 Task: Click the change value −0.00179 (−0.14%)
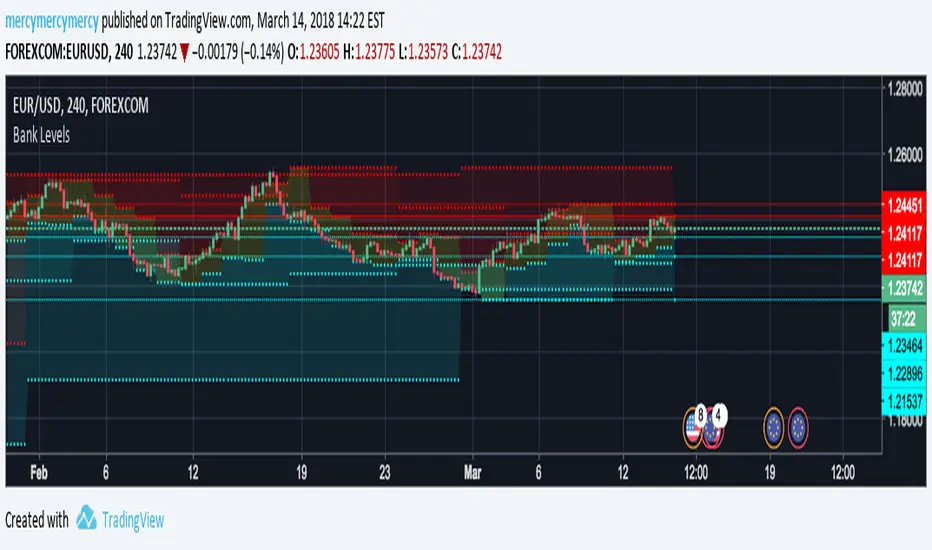(238, 52)
